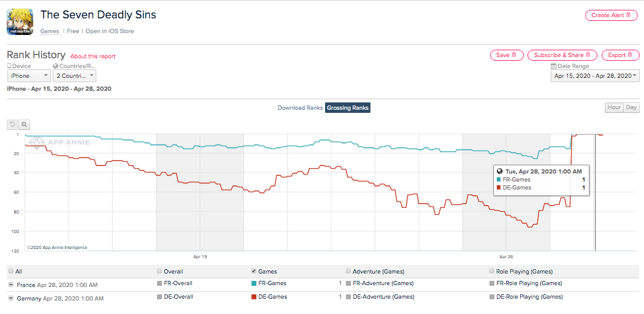
Task: Click the FR-Games label in table
Action: point(272,283)
